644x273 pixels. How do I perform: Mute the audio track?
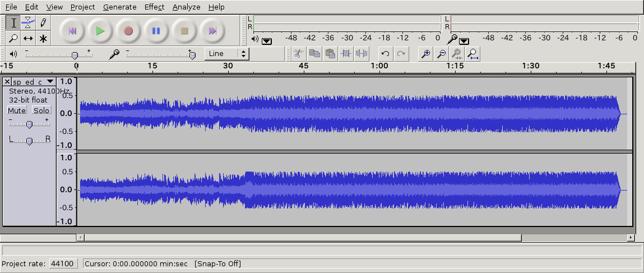[x=17, y=110]
